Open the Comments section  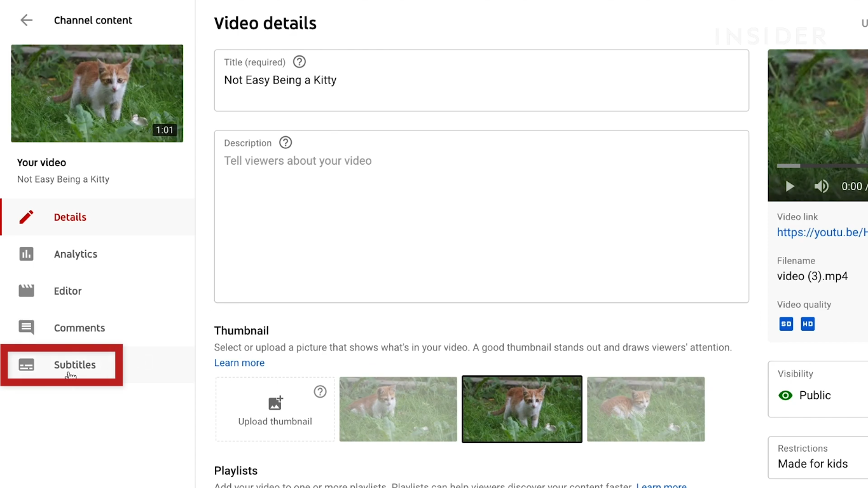click(x=98, y=328)
